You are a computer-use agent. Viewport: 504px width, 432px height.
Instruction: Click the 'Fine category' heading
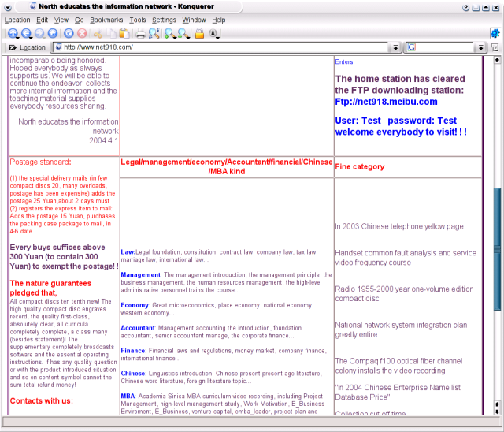pos(360,166)
